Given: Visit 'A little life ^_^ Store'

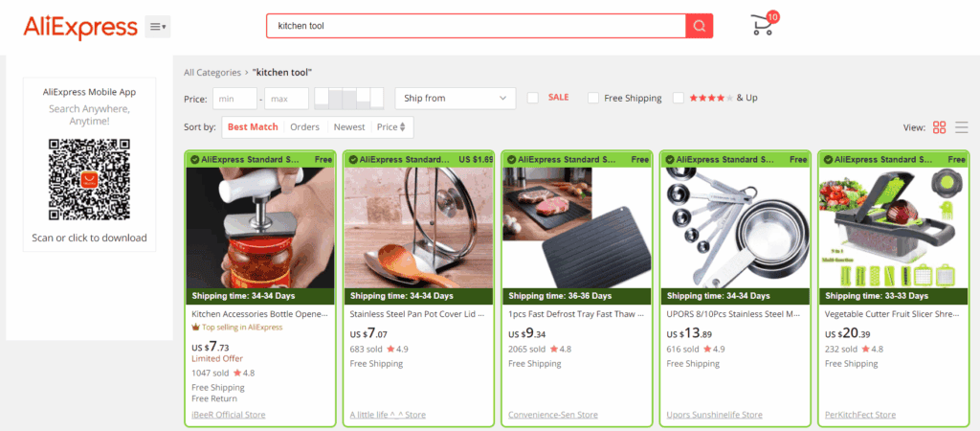Looking at the screenshot, I should [388, 415].
